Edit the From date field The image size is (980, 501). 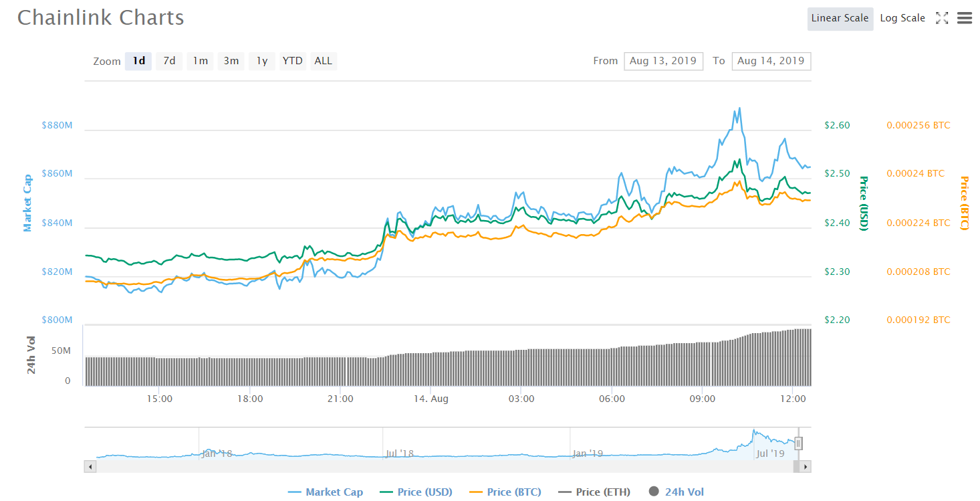[663, 61]
